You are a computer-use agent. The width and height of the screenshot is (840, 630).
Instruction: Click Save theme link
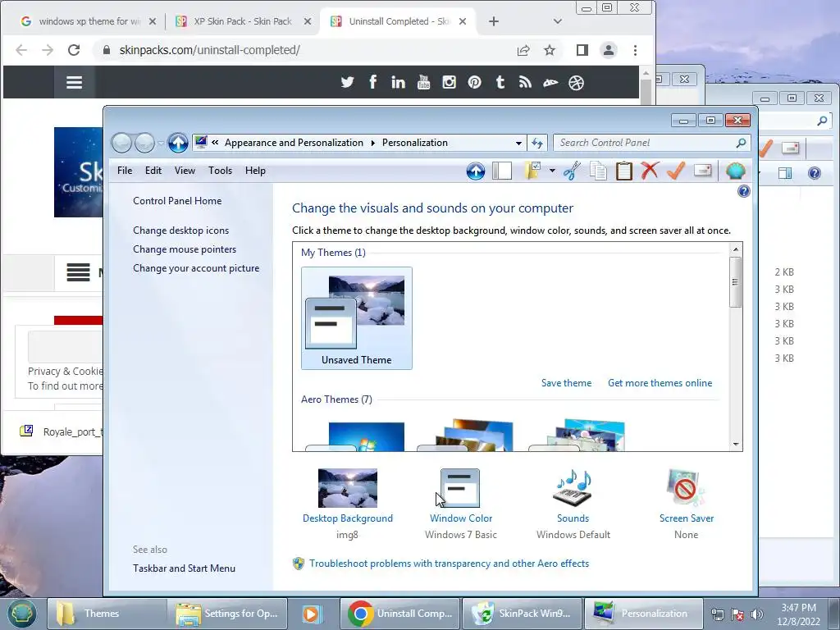(x=566, y=383)
